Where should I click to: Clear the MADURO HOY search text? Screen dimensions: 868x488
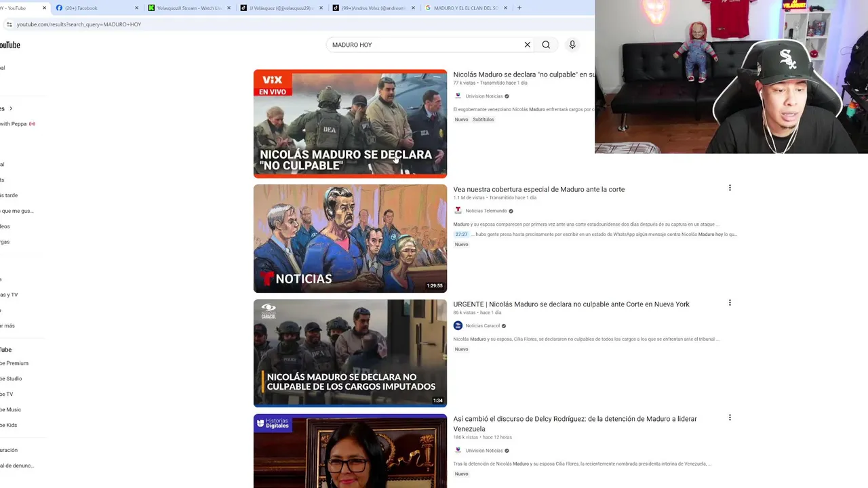tap(527, 45)
